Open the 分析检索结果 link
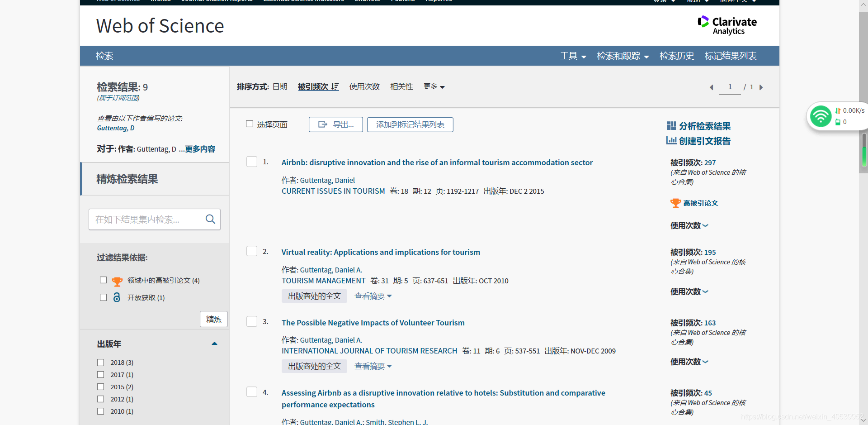This screenshot has width=868, height=425. click(x=704, y=126)
